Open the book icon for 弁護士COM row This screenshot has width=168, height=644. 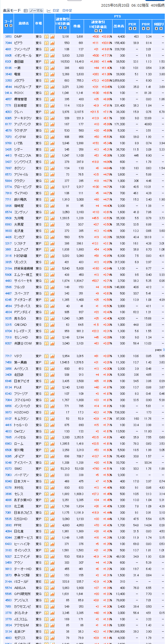point(46,343)
